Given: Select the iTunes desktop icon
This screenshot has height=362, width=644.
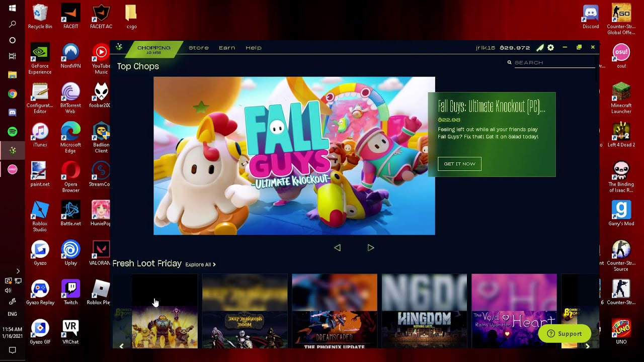Looking at the screenshot, I should coord(40,135).
